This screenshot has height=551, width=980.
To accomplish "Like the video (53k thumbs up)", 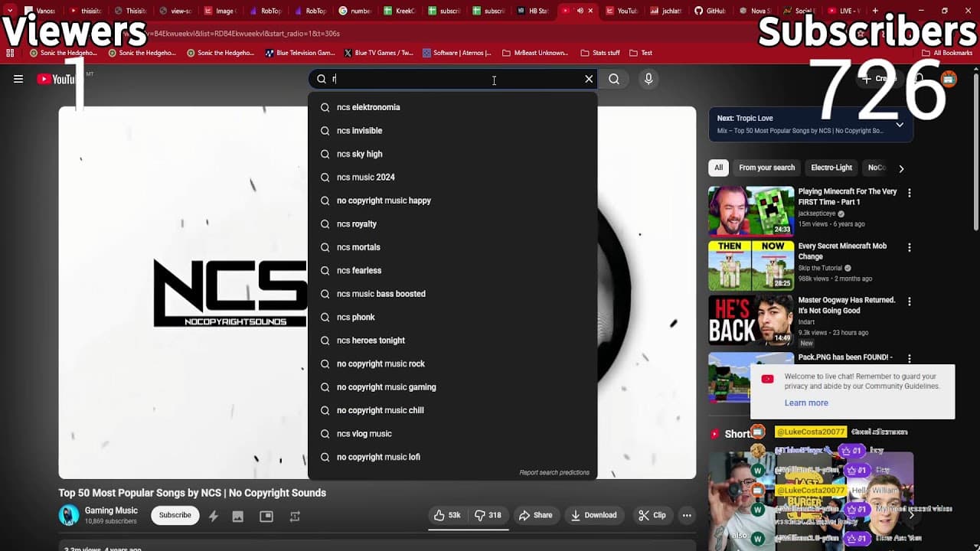I will 447,516.
